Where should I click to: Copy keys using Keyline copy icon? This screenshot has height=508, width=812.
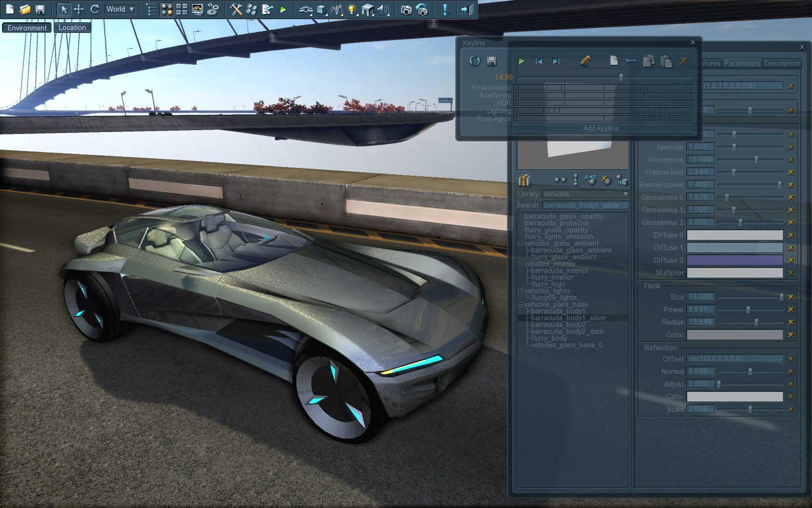point(649,60)
